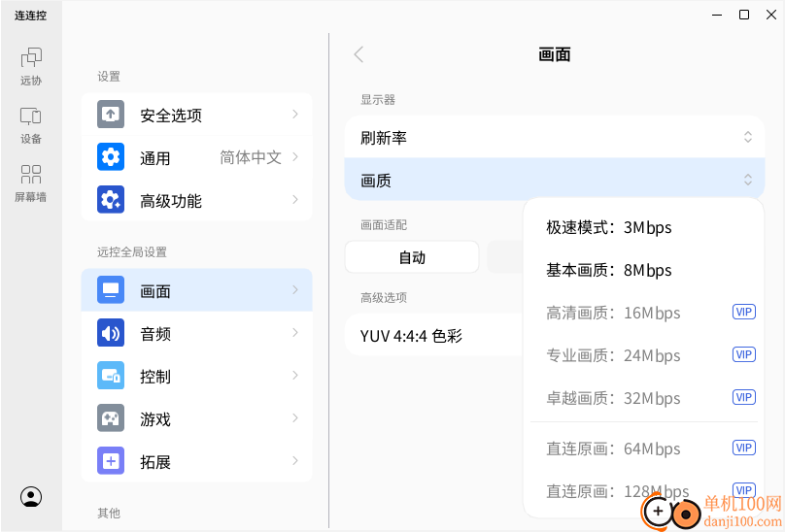This screenshot has height=532, width=785.
Task: Open the 拓展 settings entry
Action: tap(197, 460)
